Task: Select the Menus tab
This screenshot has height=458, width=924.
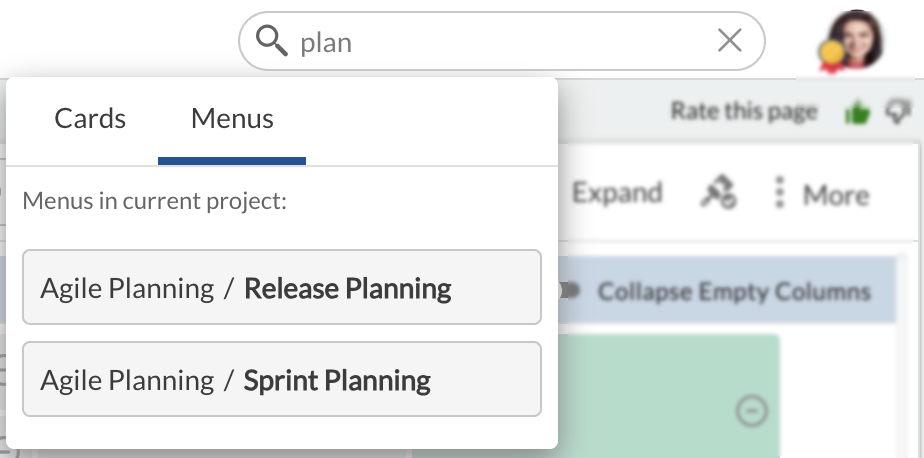Action: pos(232,119)
